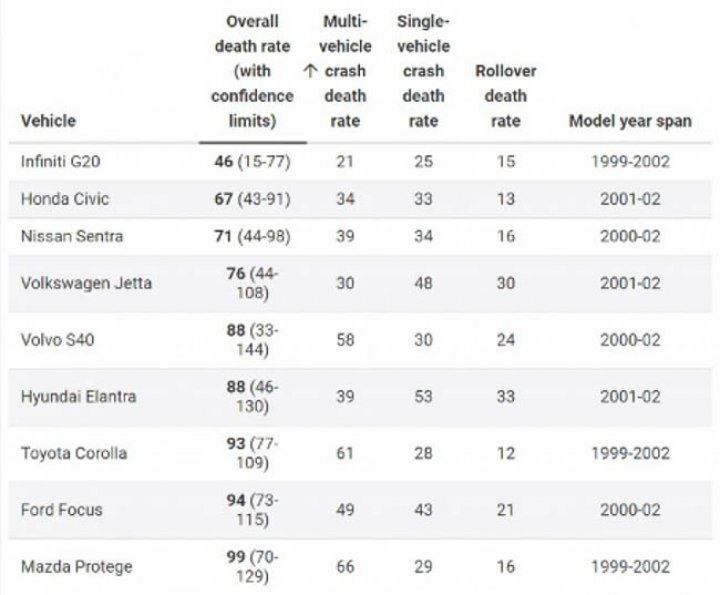Sort by Overall death rate column header
Screen dimensions: 720x595
tap(252, 71)
